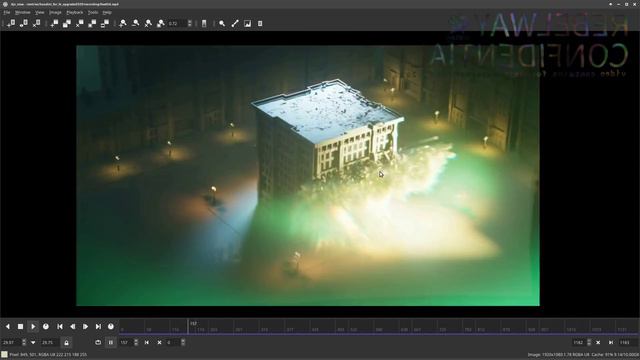Open the Help menu

(x=107, y=12)
